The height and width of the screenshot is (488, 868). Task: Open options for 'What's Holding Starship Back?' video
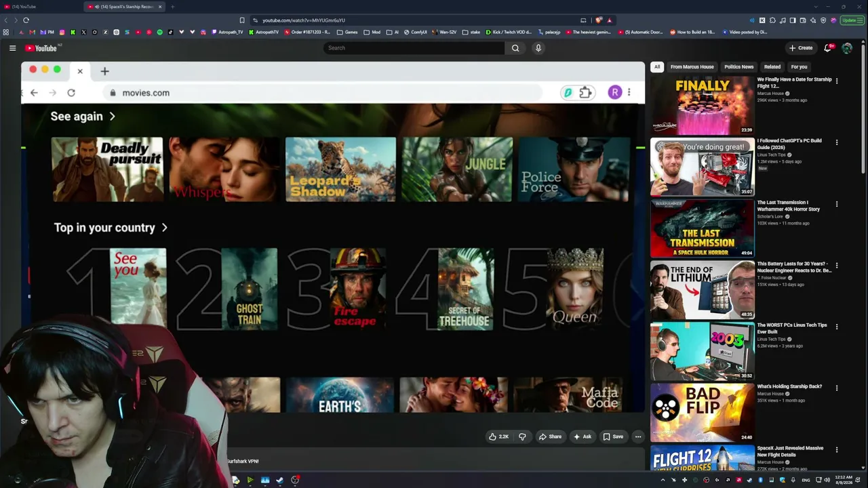pos(837,388)
